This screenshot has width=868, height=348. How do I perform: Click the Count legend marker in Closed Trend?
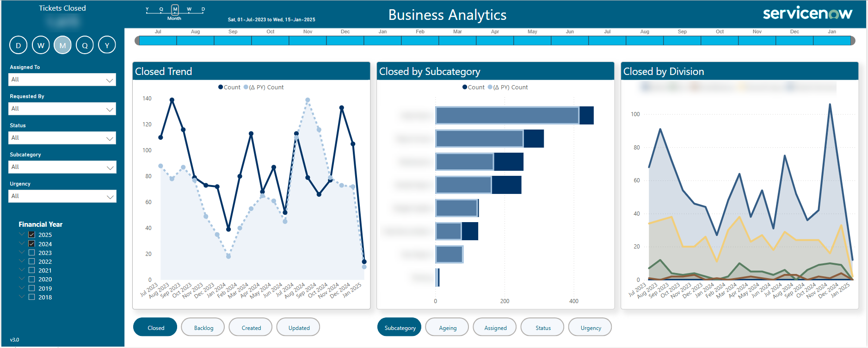pyautogui.click(x=221, y=87)
